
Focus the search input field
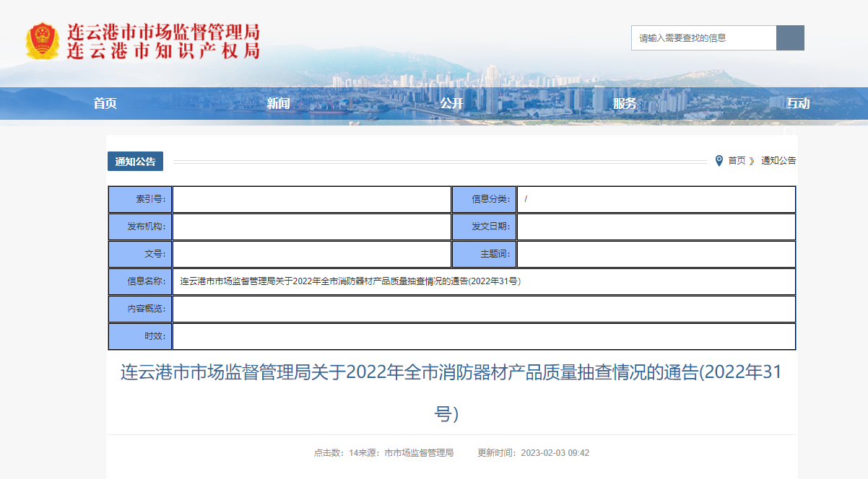click(704, 38)
